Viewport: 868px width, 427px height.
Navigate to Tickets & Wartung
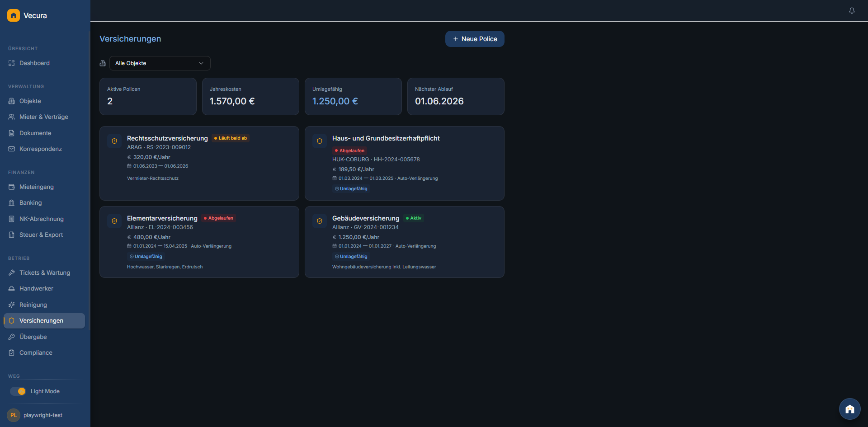click(x=44, y=272)
